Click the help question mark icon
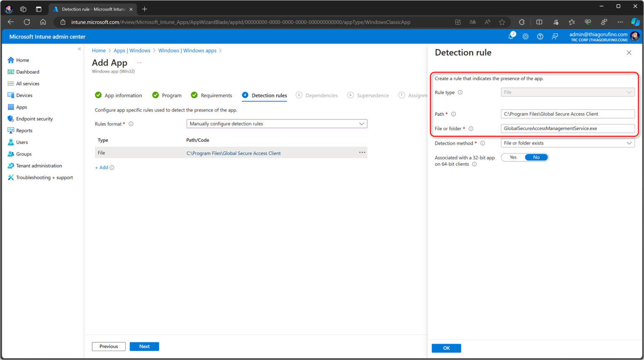644x360 pixels. pos(540,36)
